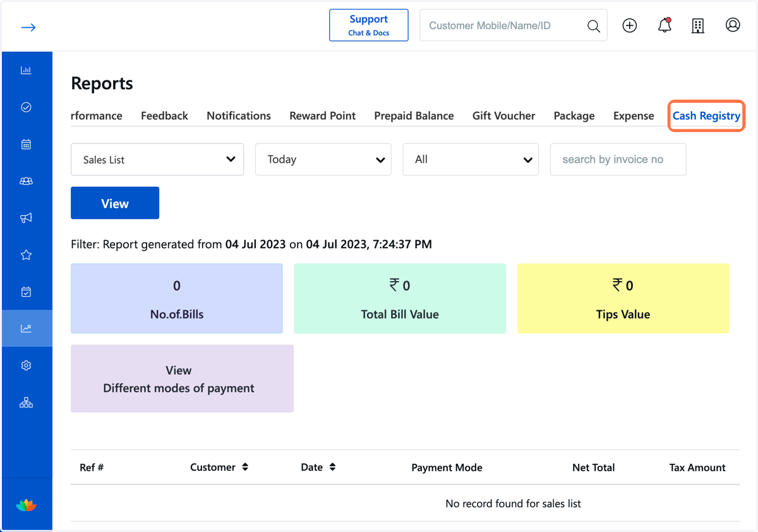This screenshot has width=758, height=532.
Task: Switch to the Notifications tab
Action: [239, 116]
